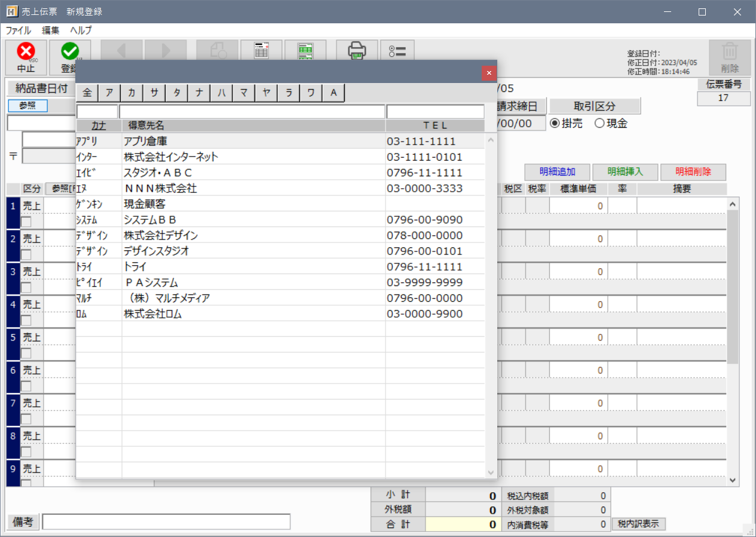The height and width of the screenshot is (537, 756).
Task: Select customer row アプリ倉庫
Action: point(280,142)
